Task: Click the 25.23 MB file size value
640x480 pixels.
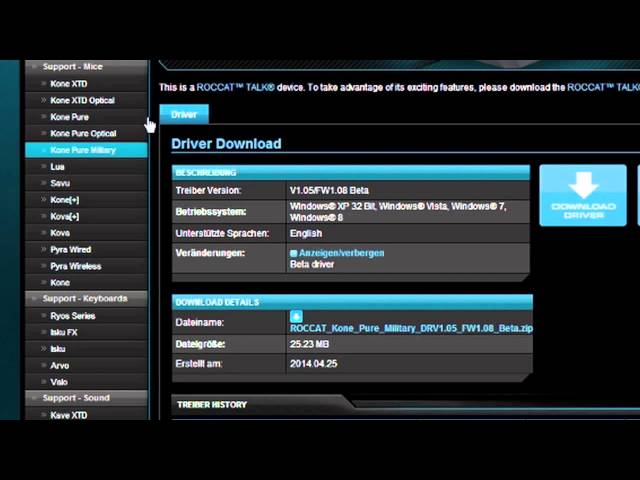Action: point(309,344)
